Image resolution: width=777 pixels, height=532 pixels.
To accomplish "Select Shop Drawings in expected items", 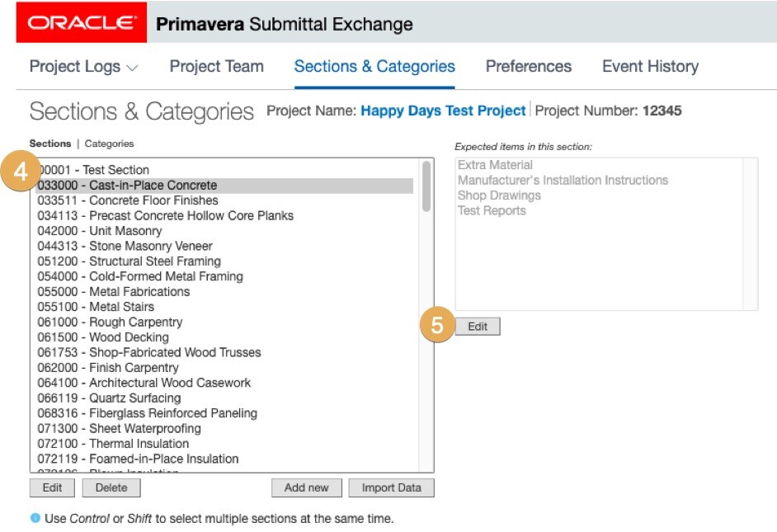I will 499,195.
